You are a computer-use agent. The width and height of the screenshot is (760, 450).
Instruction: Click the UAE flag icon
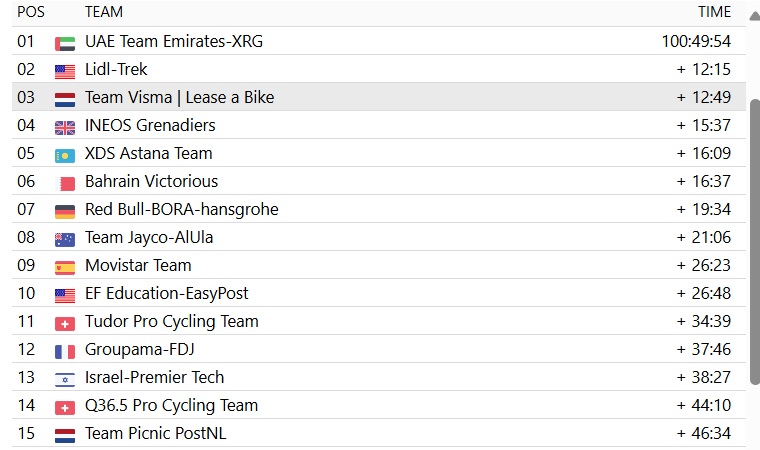pyautogui.click(x=65, y=43)
